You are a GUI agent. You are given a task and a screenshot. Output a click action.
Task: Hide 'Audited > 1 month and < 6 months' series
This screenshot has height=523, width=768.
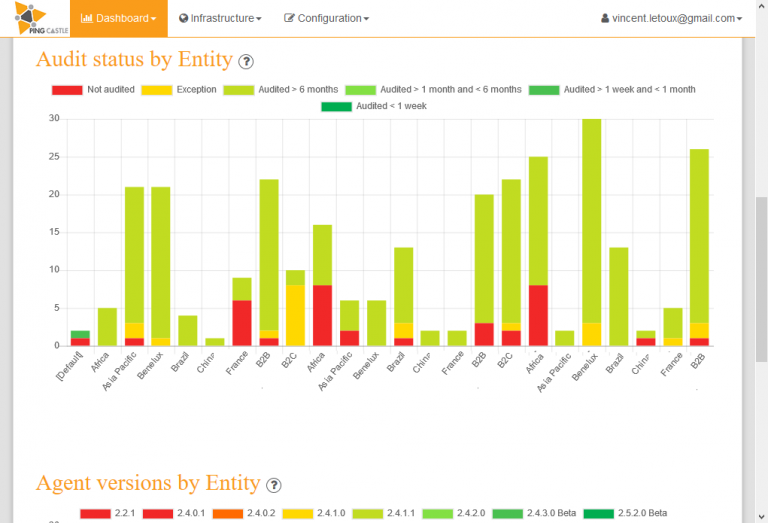(x=432, y=89)
